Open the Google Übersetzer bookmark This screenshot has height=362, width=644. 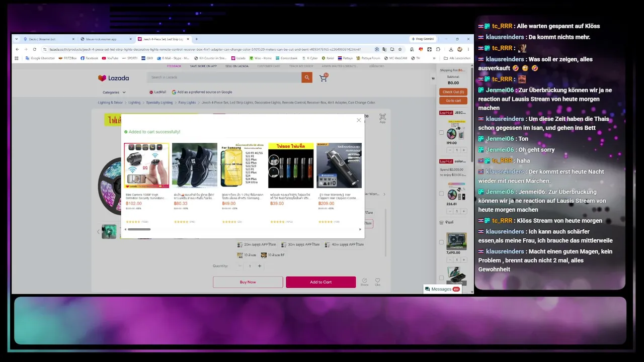(x=40, y=58)
